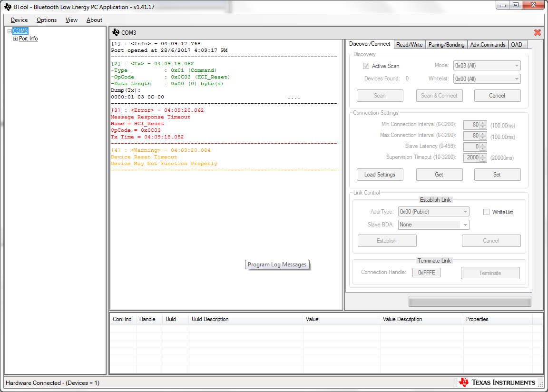Click the ConHnd column header
The height and width of the screenshot is (392, 548).
click(122, 319)
